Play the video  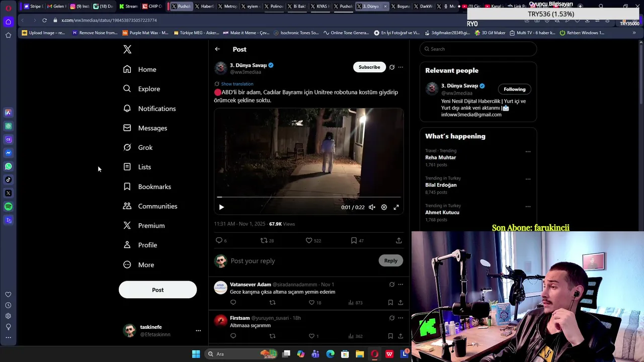221,207
